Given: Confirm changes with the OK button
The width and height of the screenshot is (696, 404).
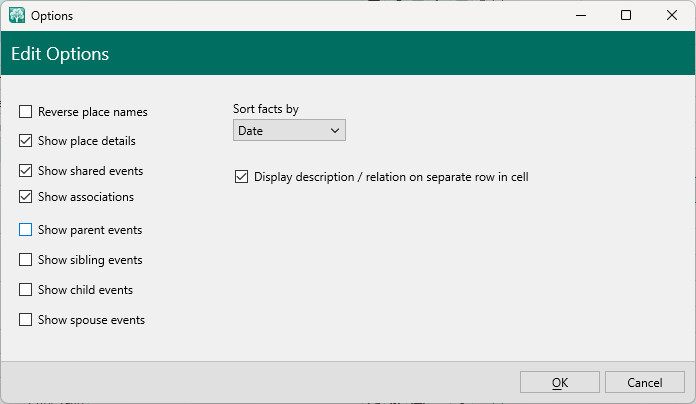Looking at the screenshot, I should [559, 383].
